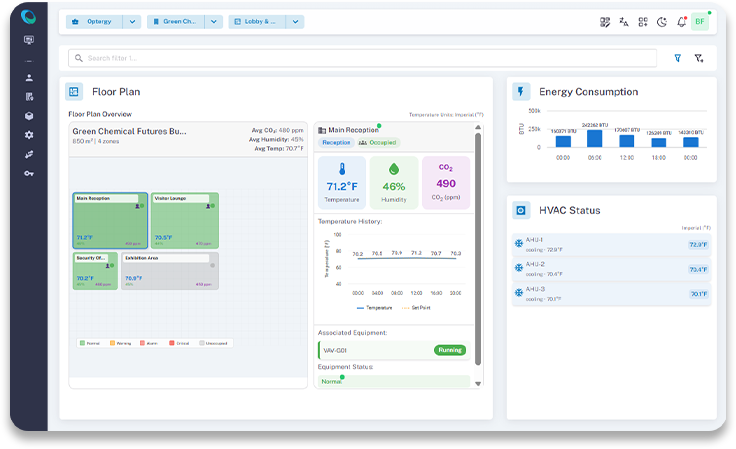
Task: Click the key icon in sidebar
Action: pyautogui.click(x=29, y=173)
